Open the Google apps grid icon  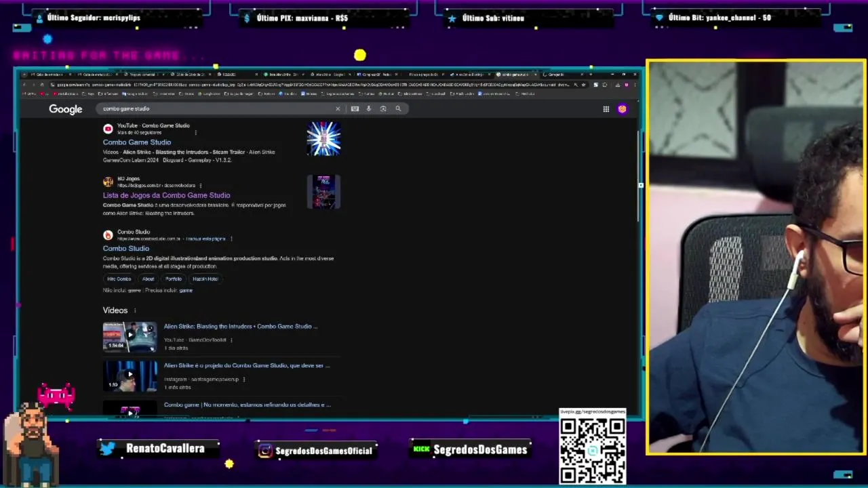tap(606, 109)
